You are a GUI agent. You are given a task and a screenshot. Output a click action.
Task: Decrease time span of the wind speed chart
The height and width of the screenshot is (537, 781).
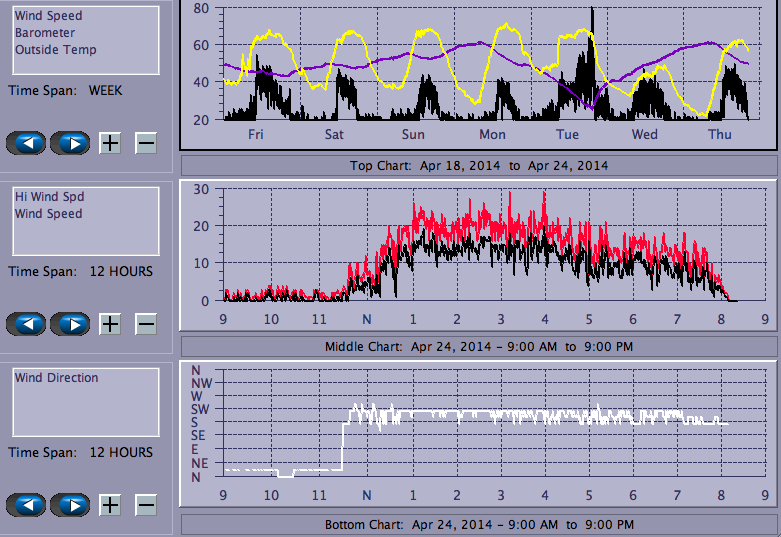146,324
